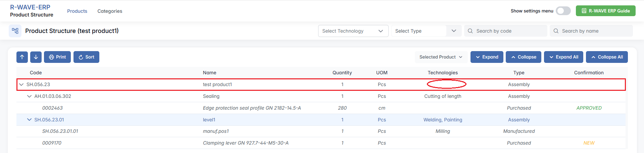Open the R-WAVE ERP Guide
This screenshot has width=644, height=153.
(605, 11)
